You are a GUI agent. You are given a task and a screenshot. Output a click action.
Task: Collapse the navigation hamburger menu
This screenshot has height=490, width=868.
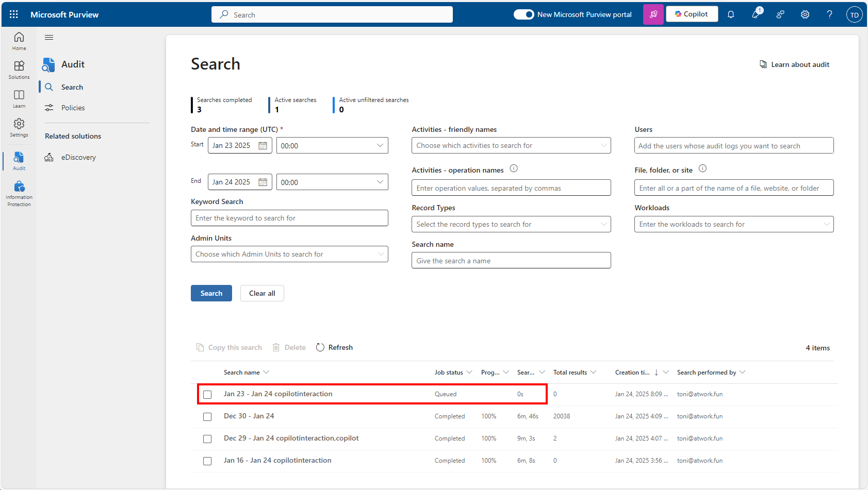click(49, 37)
